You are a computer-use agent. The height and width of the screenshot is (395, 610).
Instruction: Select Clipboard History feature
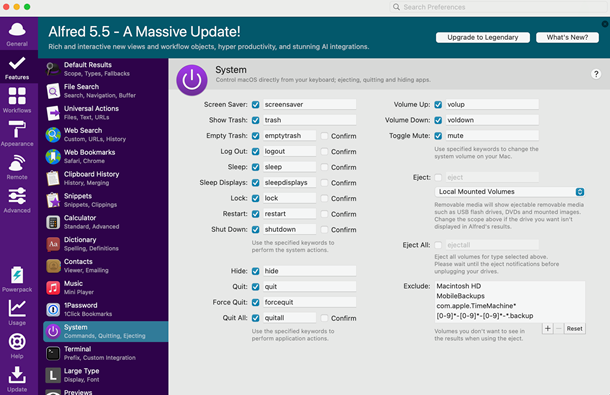click(105, 178)
